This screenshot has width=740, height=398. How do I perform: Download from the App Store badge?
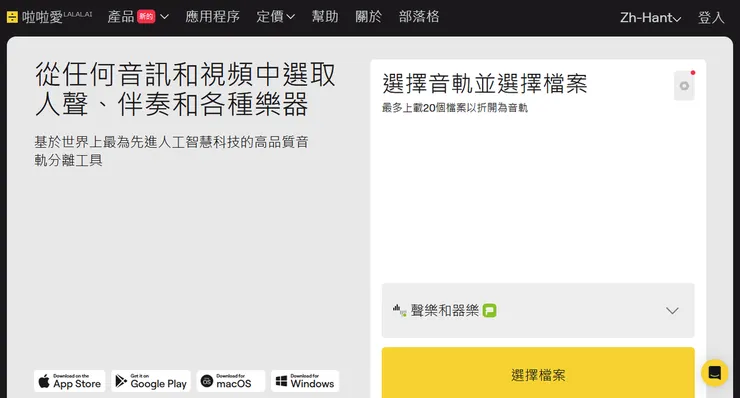pos(69,381)
